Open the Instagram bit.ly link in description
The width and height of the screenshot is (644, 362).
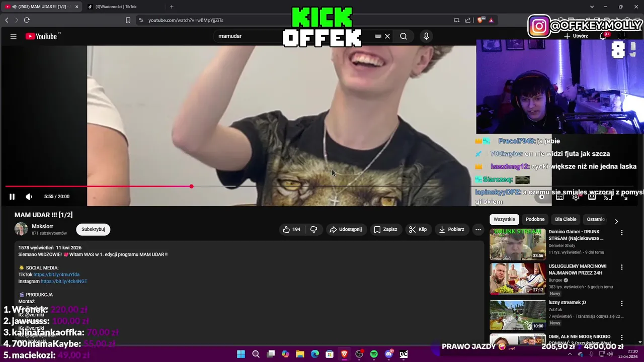[64, 281]
